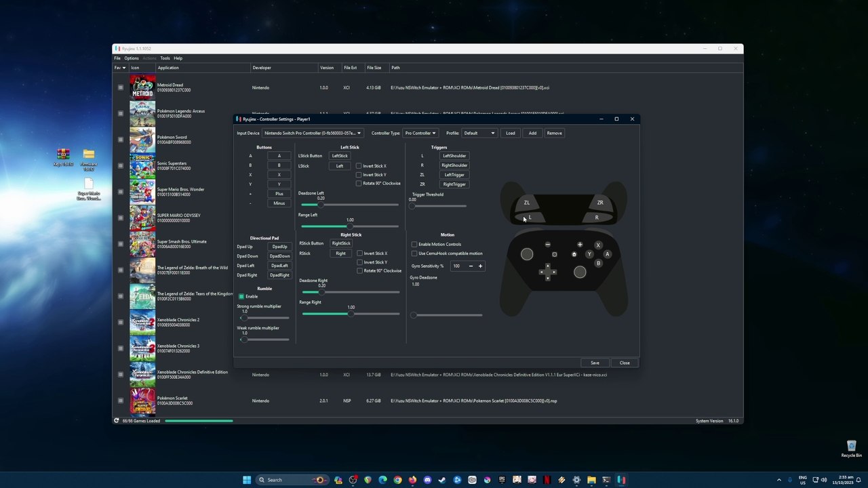Check Use CemuHook compatible motion
The image size is (868, 488).
[414, 253]
